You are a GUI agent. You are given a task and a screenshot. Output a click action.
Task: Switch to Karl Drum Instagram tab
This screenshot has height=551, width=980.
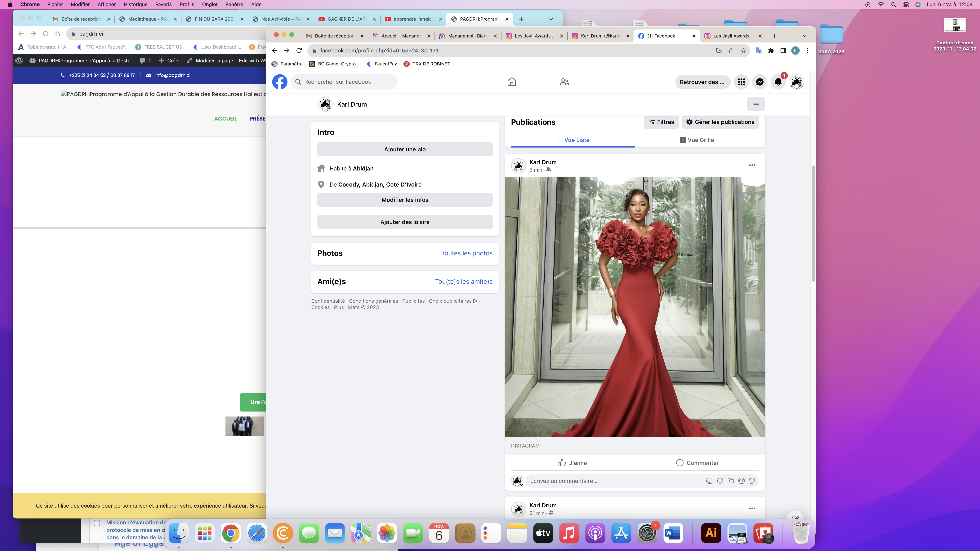coord(600,36)
